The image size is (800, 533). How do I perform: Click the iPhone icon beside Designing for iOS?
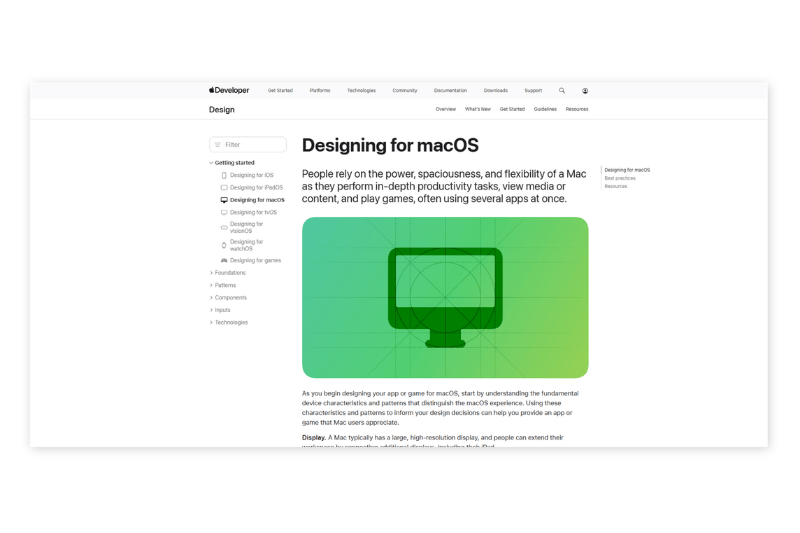[224, 175]
